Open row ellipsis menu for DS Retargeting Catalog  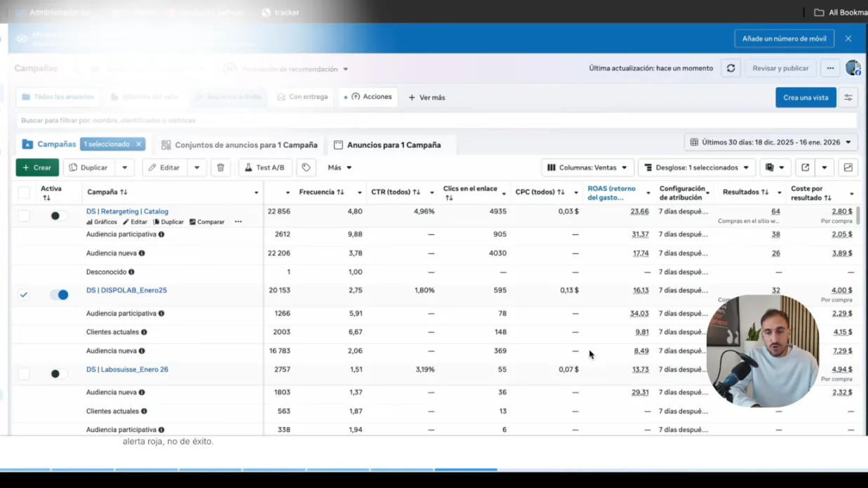click(x=238, y=222)
